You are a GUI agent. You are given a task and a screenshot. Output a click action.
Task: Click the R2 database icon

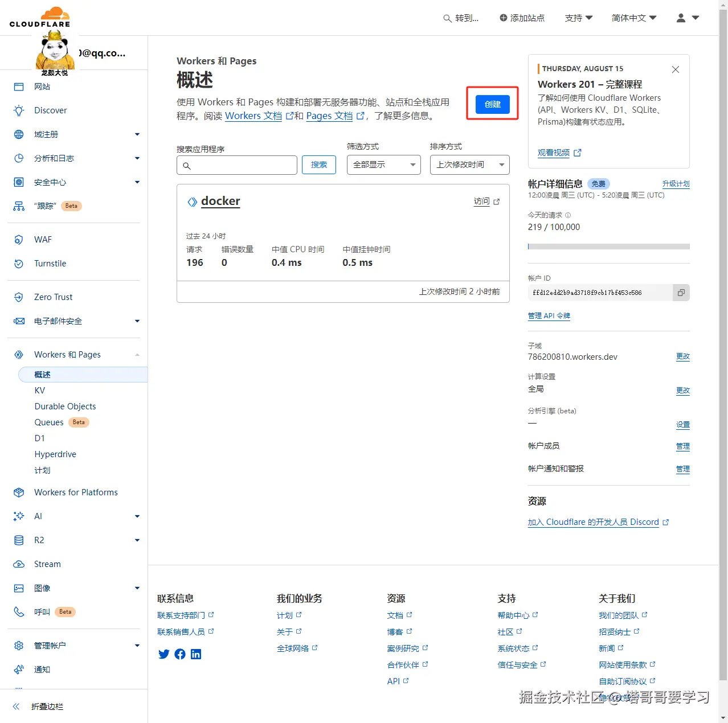19,540
